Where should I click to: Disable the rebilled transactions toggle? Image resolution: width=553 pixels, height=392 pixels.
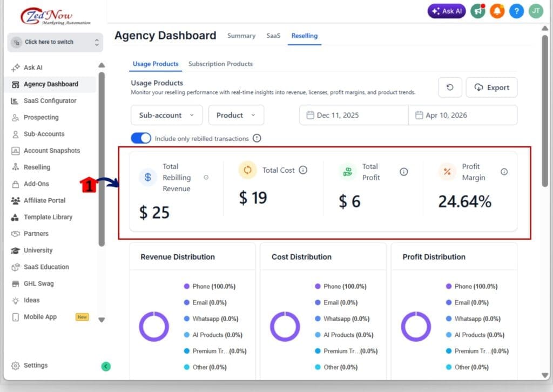140,138
